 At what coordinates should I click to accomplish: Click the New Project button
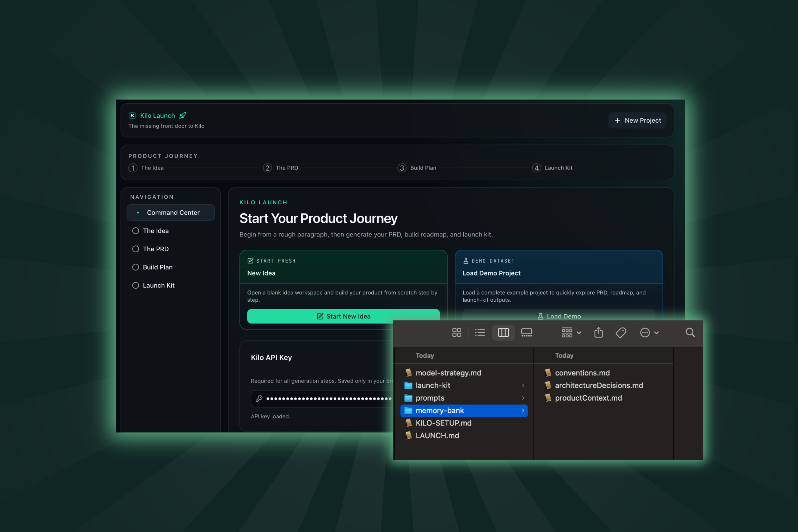(x=638, y=120)
